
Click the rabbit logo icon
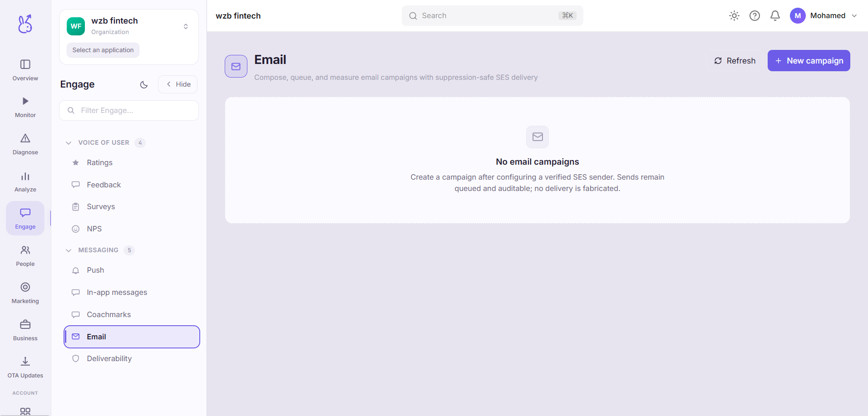[25, 24]
